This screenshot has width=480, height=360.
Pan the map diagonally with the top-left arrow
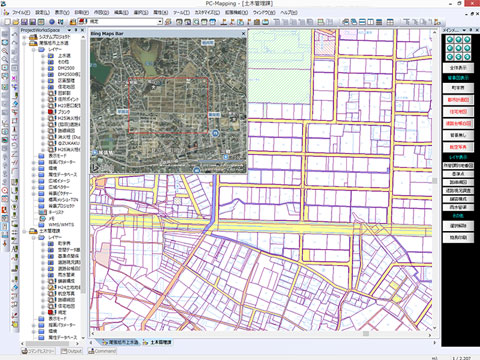450,40
